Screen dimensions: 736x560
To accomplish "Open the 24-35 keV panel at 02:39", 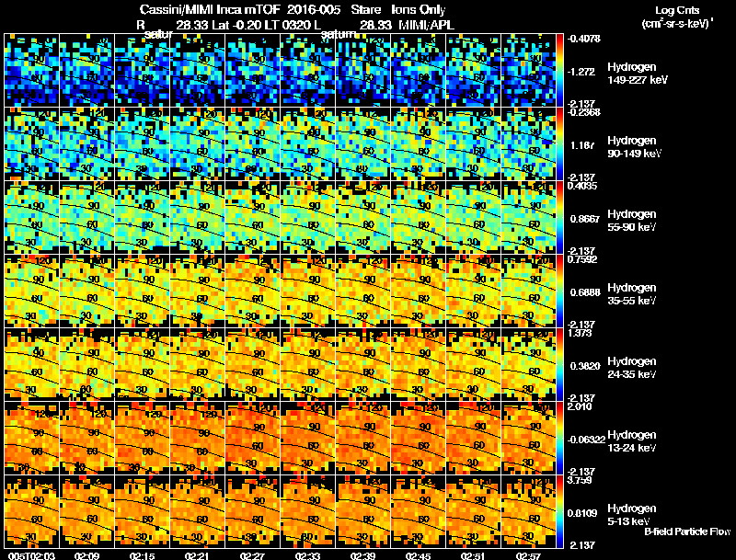I will coord(362,365).
